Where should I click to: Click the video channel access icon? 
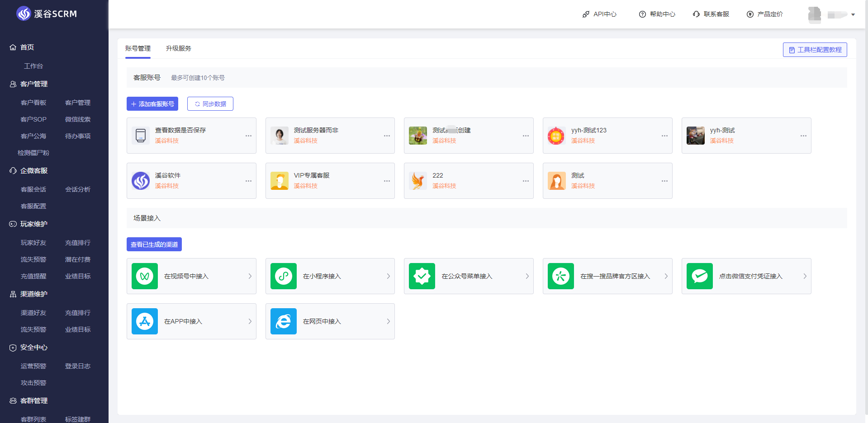(x=145, y=276)
